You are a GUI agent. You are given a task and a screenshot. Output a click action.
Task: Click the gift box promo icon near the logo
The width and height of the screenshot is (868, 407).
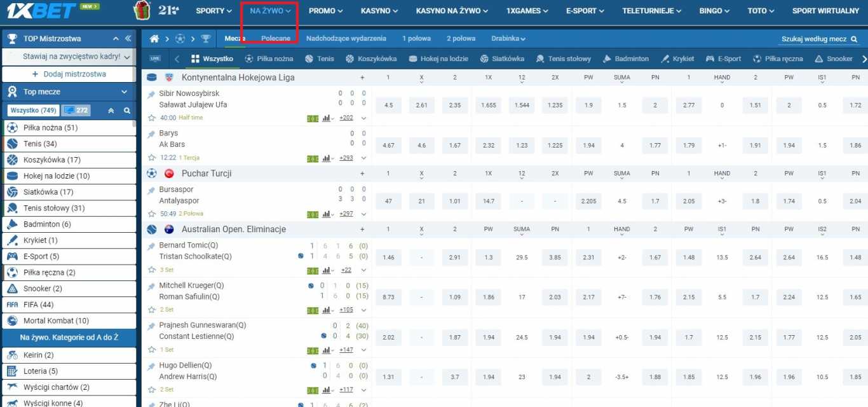140,10
